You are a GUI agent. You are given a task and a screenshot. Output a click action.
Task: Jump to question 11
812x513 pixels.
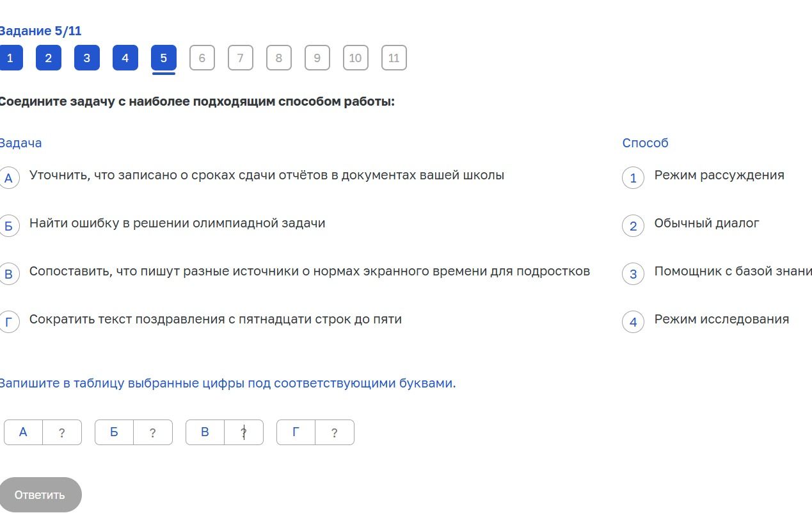pyautogui.click(x=394, y=58)
